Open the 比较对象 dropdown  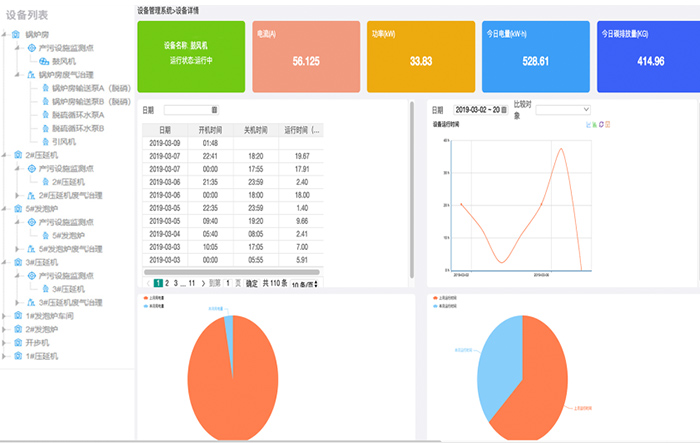563,109
